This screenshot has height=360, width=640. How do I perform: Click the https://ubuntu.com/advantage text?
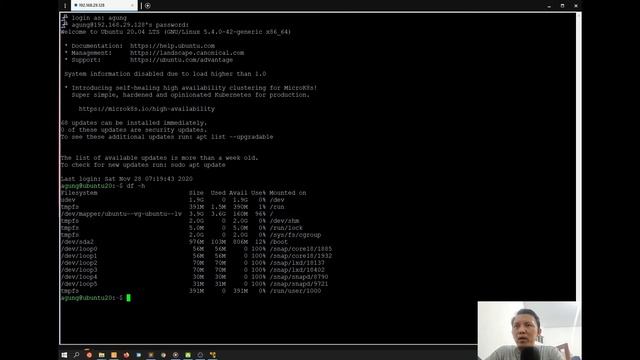pyautogui.click(x=181, y=60)
